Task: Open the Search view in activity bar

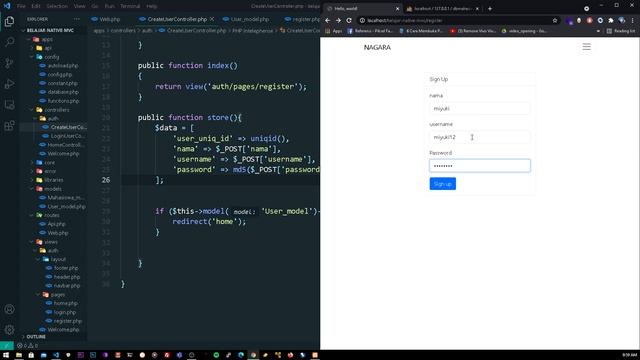Action: (9, 42)
